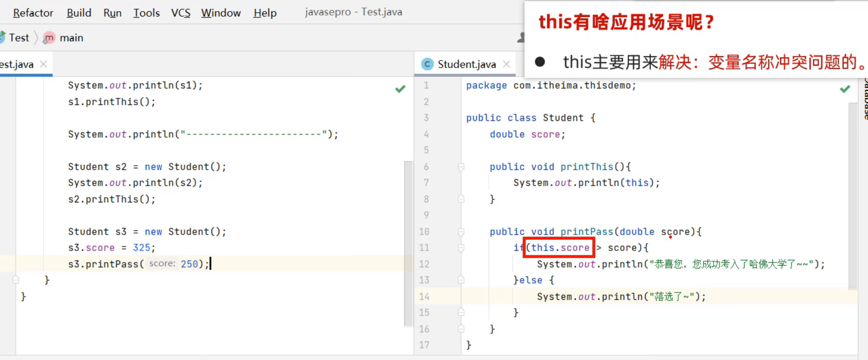Click the fold end marker on line 15
The image size is (868, 360).
pos(461,312)
